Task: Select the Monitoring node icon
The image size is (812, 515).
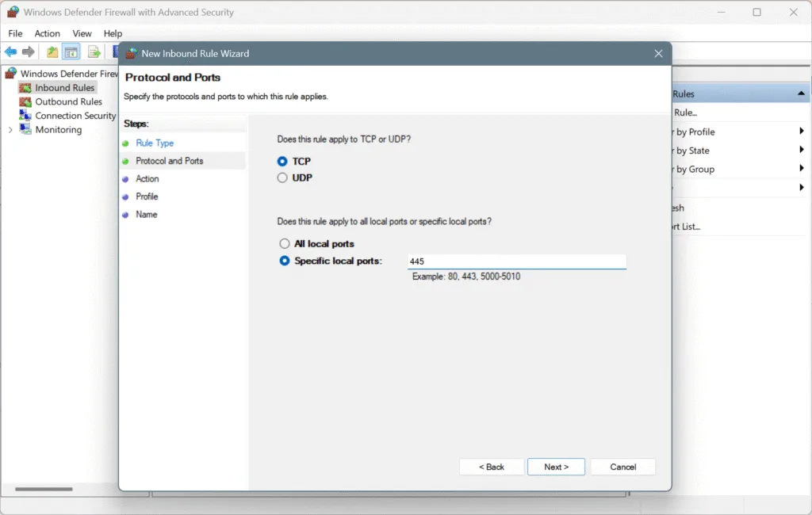Action: [25, 129]
